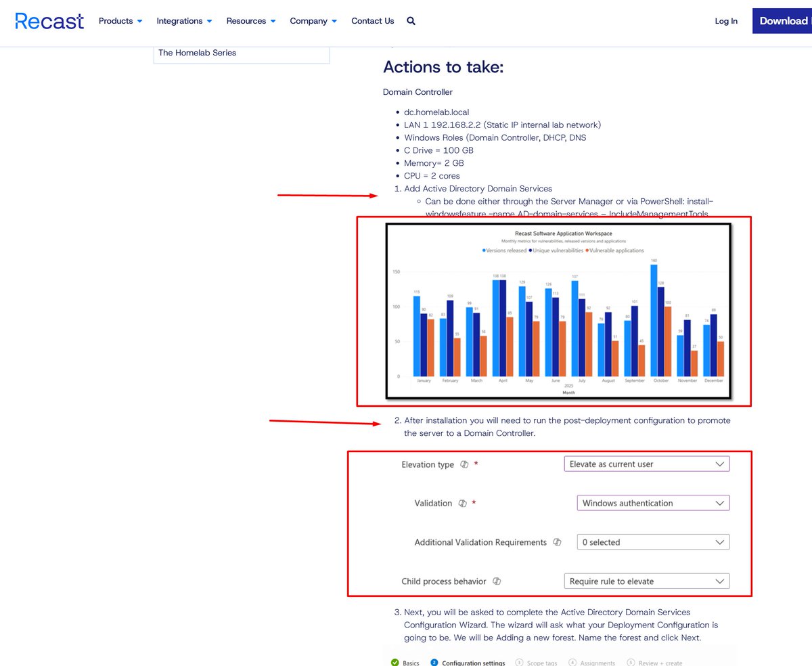Expand the Integrations menu
This screenshot has height=666, width=812.
184,21
